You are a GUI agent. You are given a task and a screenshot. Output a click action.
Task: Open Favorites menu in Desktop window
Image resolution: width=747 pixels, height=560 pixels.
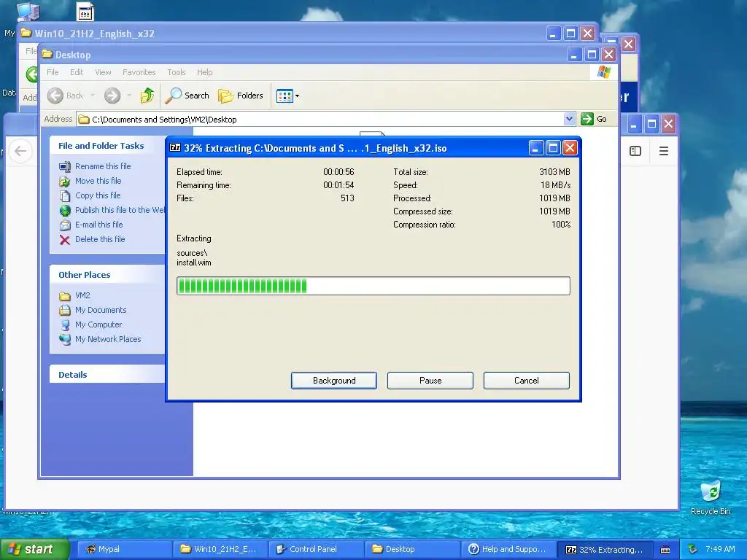click(x=139, y=72)
